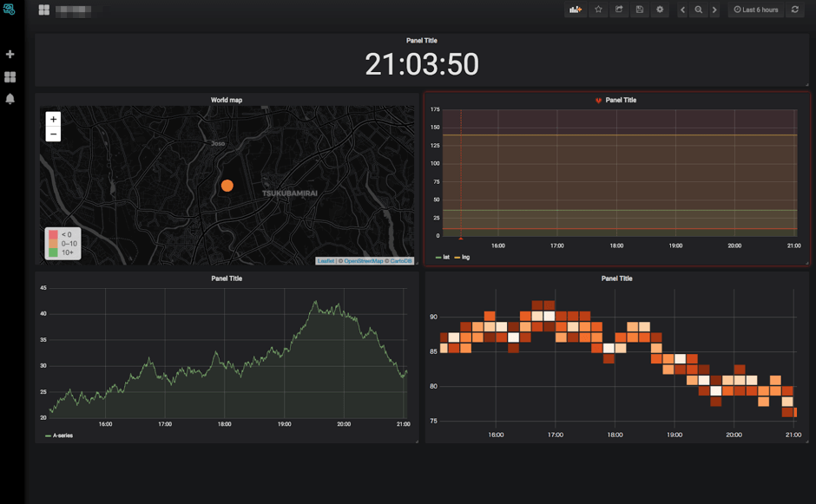Click the orange circle marker on map
Screen dimensions: 816x504
[x=227, y=186]
